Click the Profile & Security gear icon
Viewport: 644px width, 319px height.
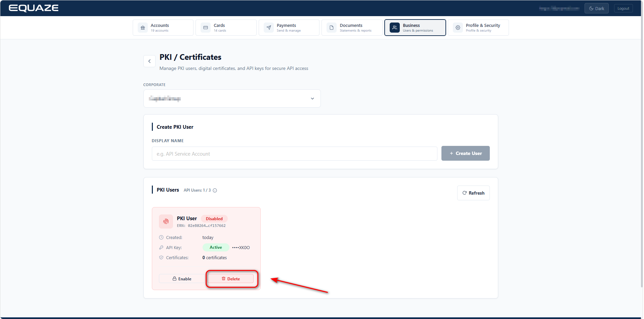(458, 28)
